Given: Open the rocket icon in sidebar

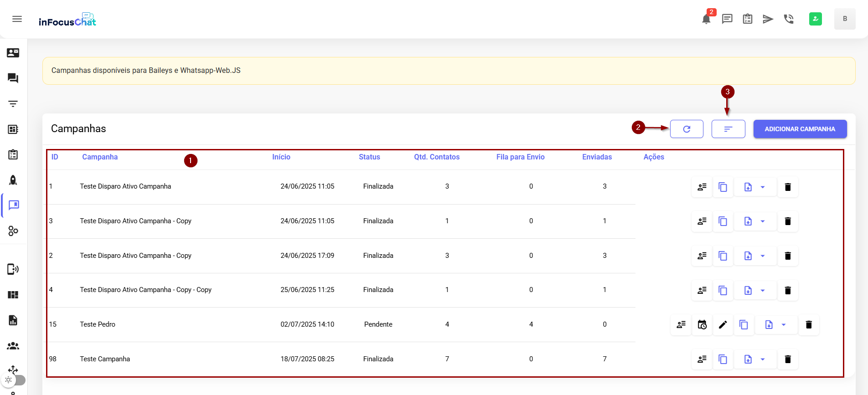Looking at the screenshot, I should (13, 180).
